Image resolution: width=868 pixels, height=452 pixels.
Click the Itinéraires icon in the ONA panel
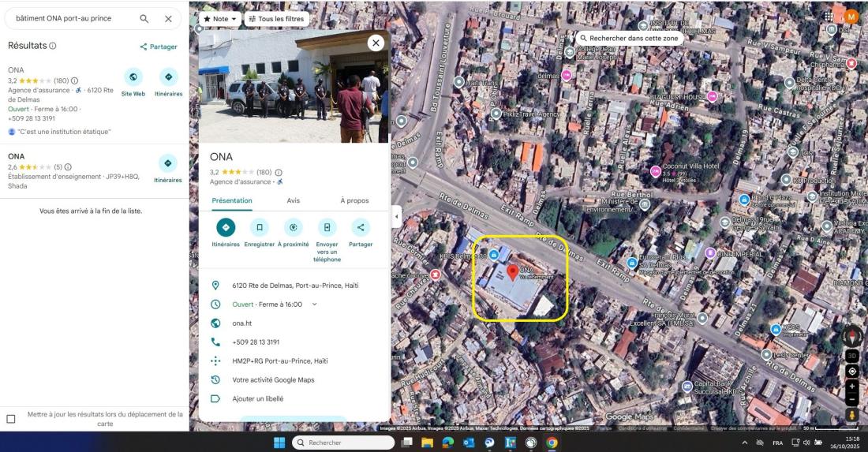click(x=226, y=227)
